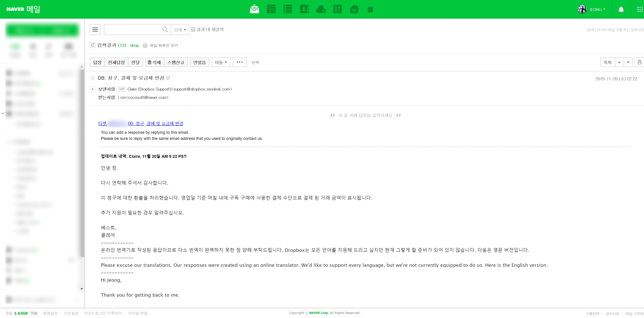The width and height of the screenshot is (644, 318).
Task: Open the ticket DB billing link
Action: [x=155, y=123]
